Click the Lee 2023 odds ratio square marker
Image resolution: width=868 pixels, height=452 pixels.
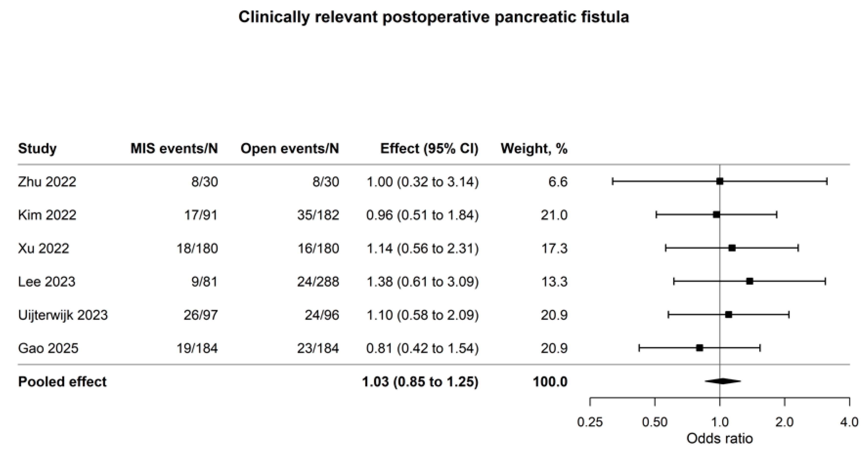tap(750, 281)
